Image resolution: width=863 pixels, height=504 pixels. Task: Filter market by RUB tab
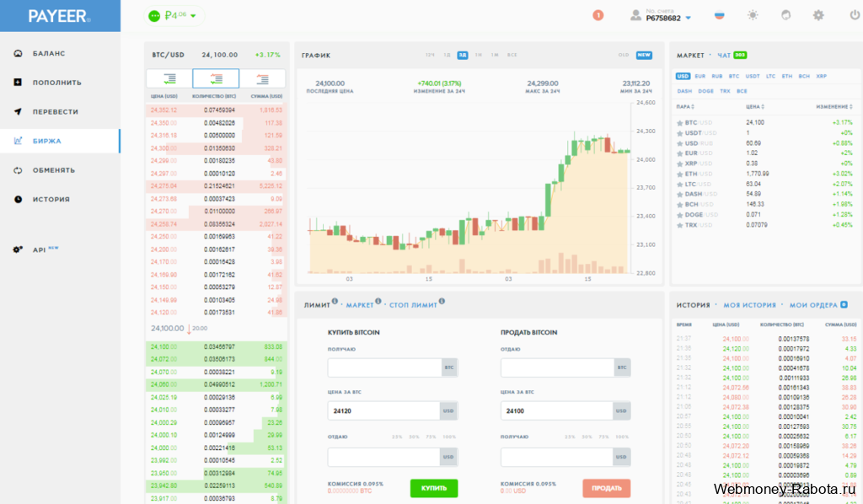tap(717, 77)
